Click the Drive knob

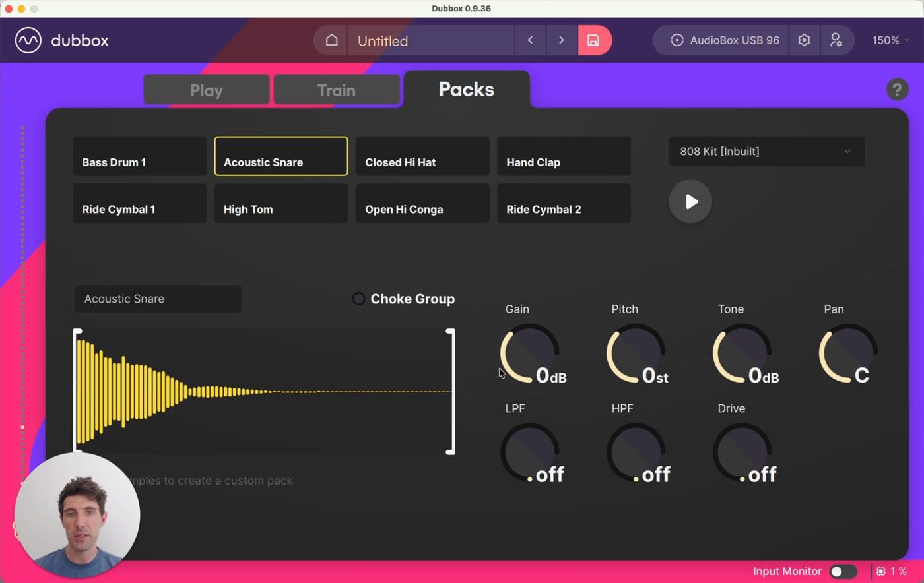pos(742,452)
